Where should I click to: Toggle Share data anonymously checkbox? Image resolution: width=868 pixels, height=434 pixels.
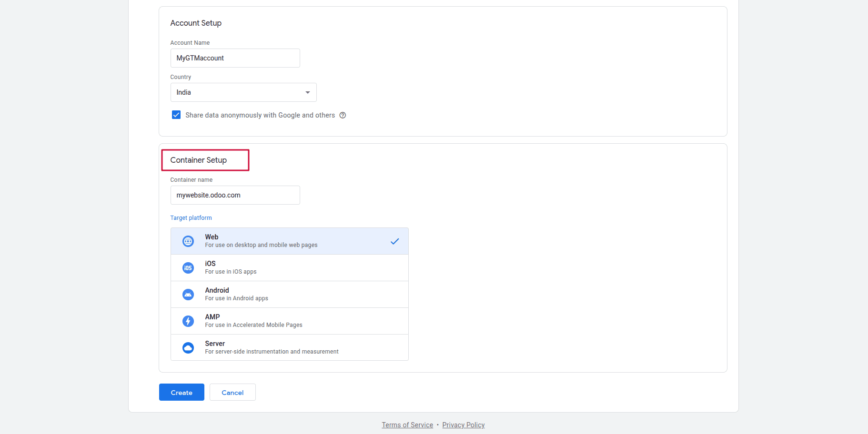coord(176,115)
